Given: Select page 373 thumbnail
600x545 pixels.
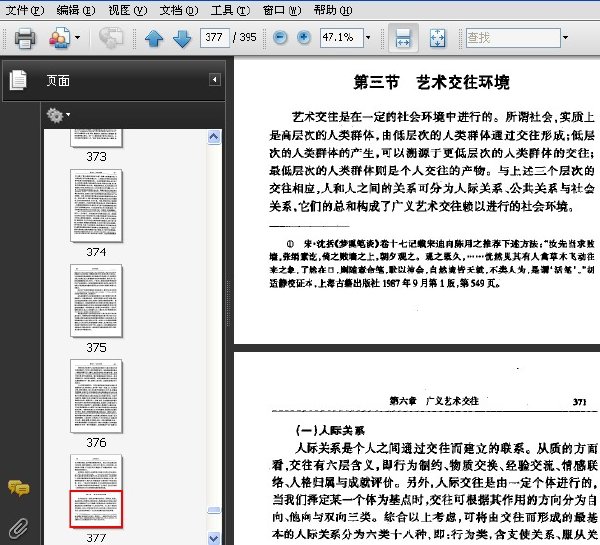Looking at the screenshot, I should point(96,138).
